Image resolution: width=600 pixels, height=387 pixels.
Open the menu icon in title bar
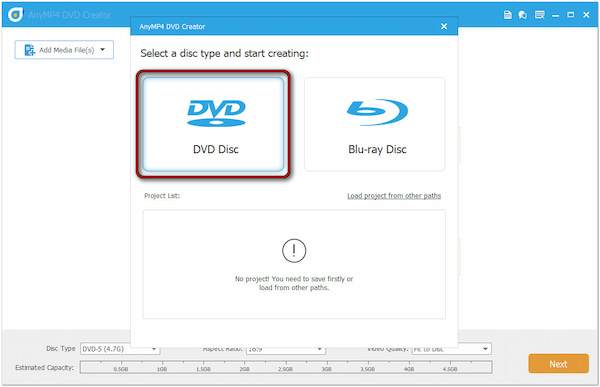(540, 15)
